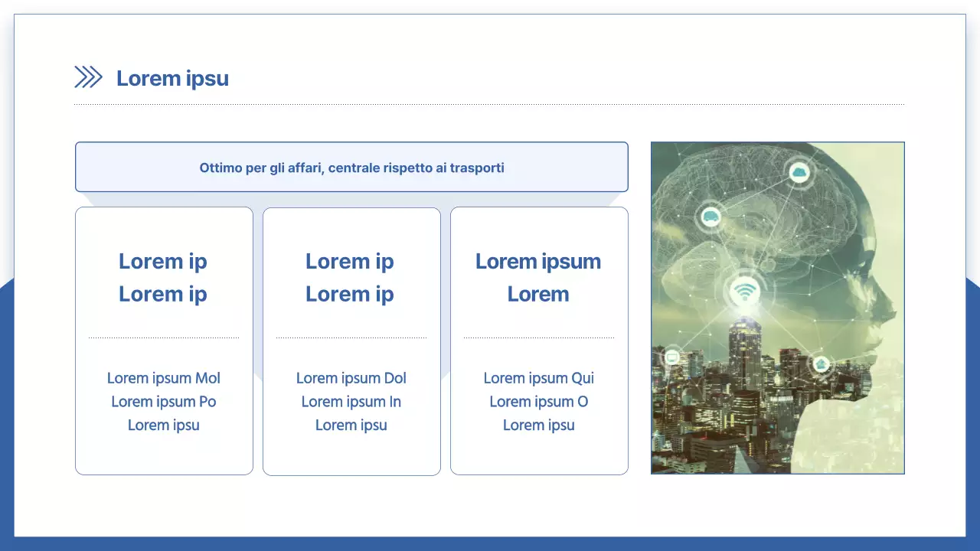The image size is (980, 551).
Task: Click the car icon in the brain image
Action: [710, 217]
